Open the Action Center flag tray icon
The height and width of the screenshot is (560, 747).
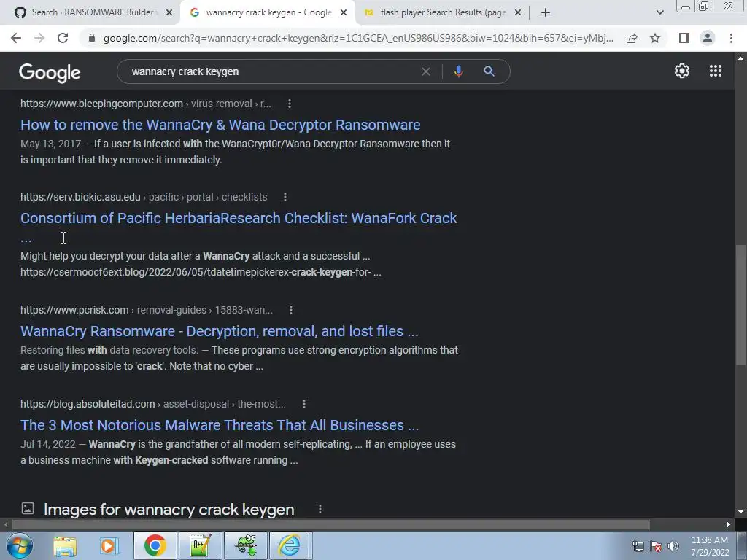point(656,546)
